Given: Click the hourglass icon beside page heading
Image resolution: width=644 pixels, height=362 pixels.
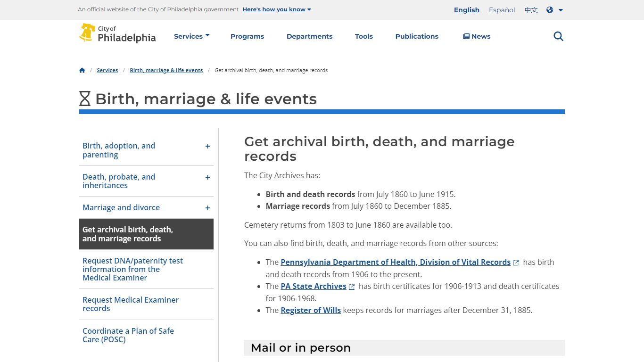Looking at the screenshot, I should pyautogui.click(x=85, y=99).
